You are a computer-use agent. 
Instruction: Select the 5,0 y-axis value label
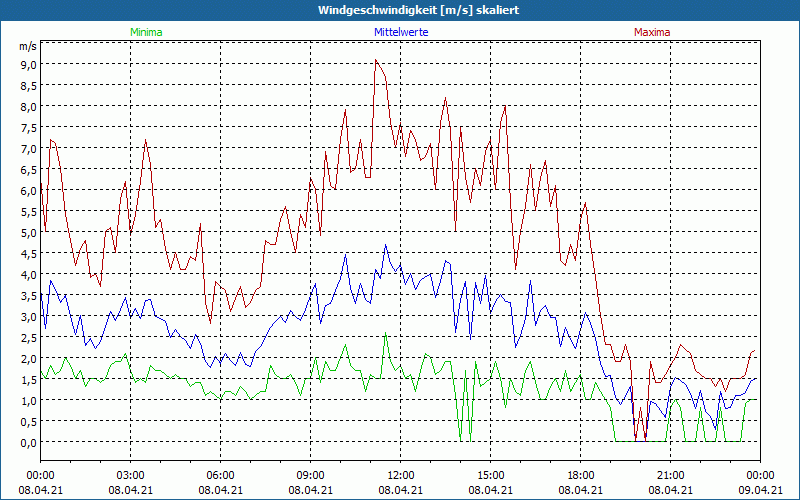click(29, 232)
